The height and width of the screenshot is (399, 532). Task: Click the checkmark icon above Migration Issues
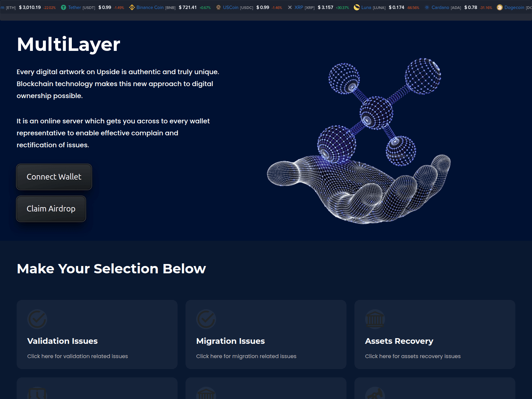206,319
